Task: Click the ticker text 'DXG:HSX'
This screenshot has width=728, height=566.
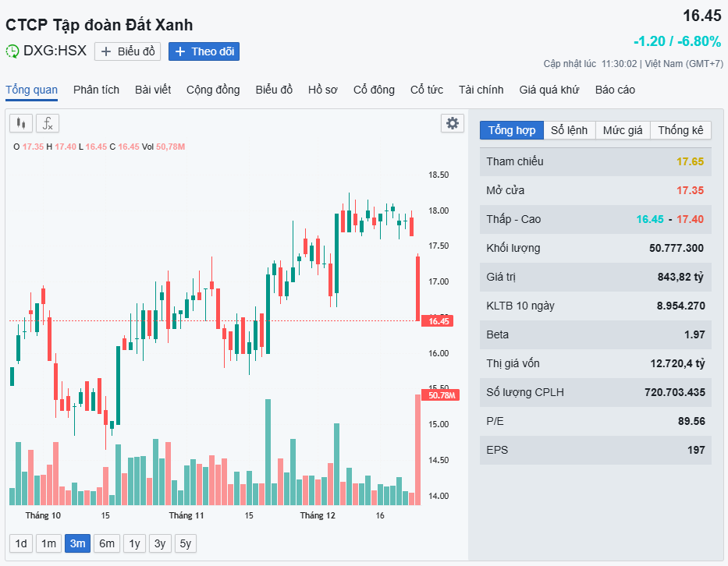Action: click(55, 51)
